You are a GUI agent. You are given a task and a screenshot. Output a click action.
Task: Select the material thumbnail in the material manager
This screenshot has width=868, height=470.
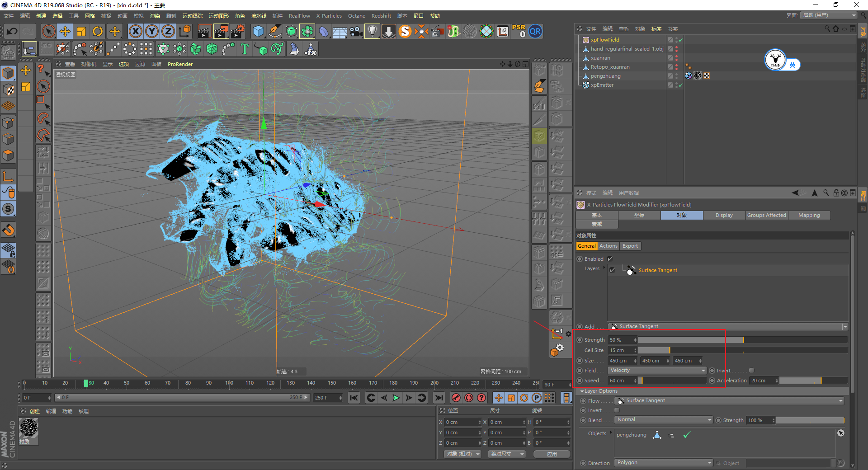click(x=29, y=428)
